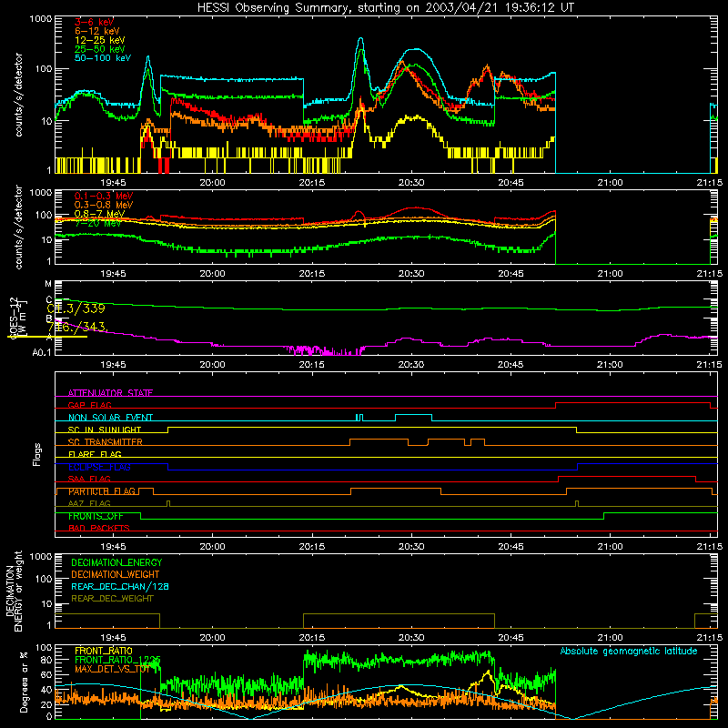This screenshot has height=728, width=728.
Task: Click the GAP_FLAG label
Action: click(x=89, y=405)
